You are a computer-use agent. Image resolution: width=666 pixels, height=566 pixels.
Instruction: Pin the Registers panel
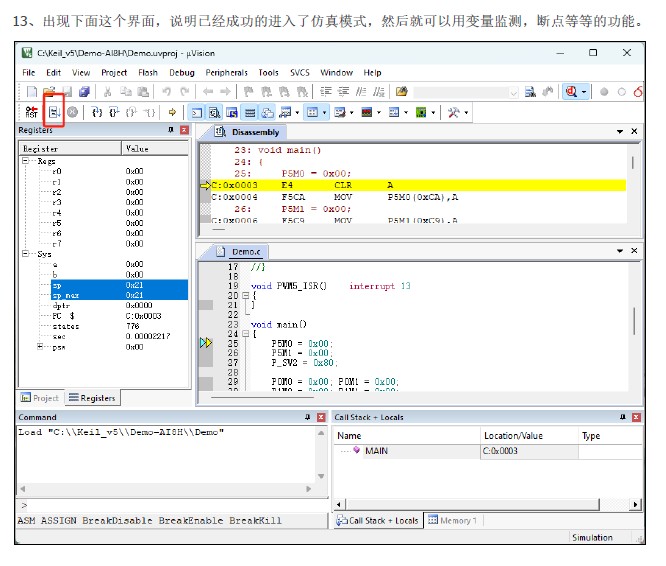[171, 130]
